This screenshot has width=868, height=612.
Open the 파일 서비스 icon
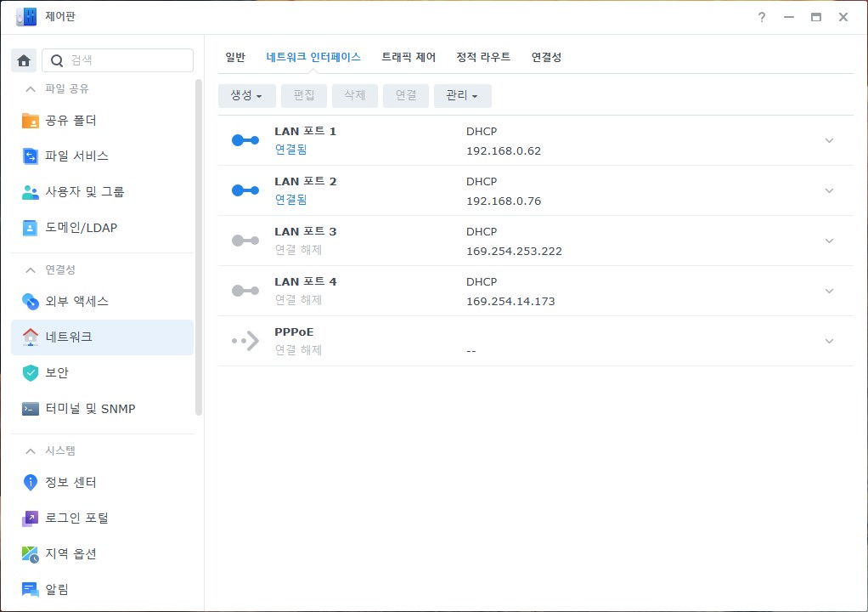30,156
